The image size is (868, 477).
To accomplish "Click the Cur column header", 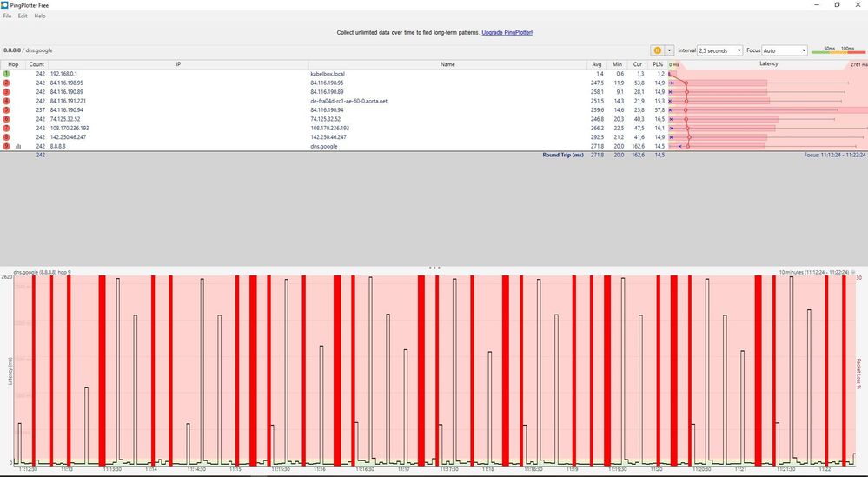I will click(637, 64).
